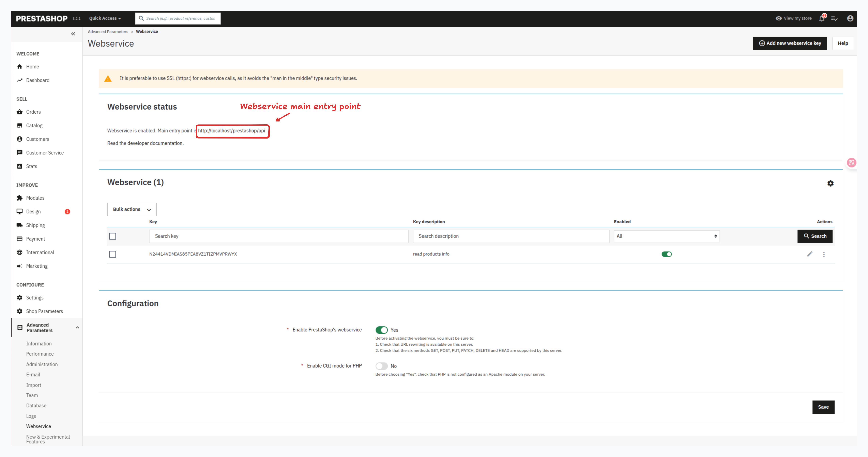Screen dimensions: 868x457
Task: Click the Enabled column header
Action: [622, 222]
